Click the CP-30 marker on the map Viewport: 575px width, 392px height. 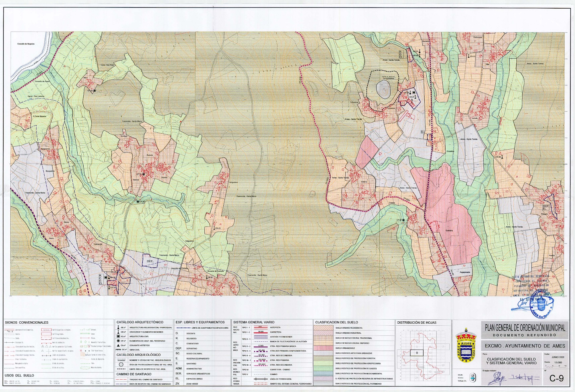[x=138, y=202]
